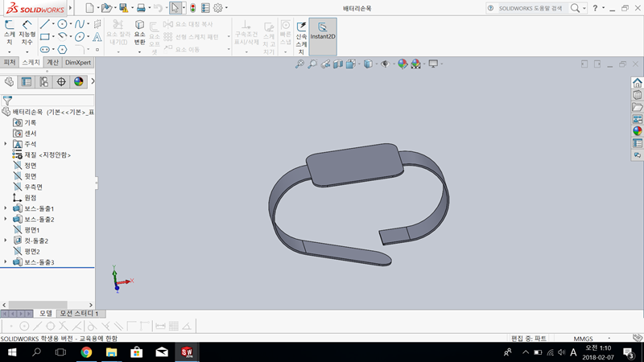This screenshot has height=362, width=644.
Task: Select the Line sketch tool
Action: click(45, 24)
